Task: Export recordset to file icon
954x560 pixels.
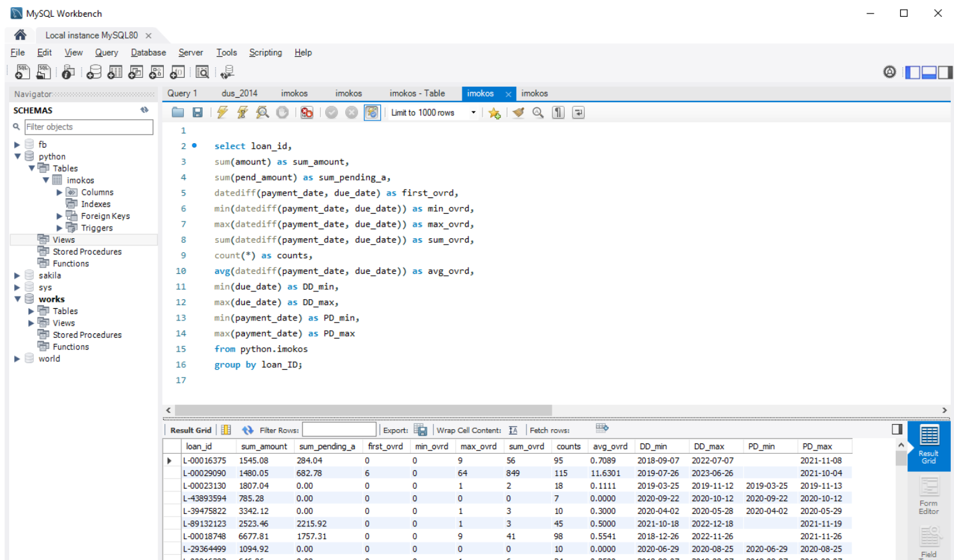Action: click(x=420, y=430)
